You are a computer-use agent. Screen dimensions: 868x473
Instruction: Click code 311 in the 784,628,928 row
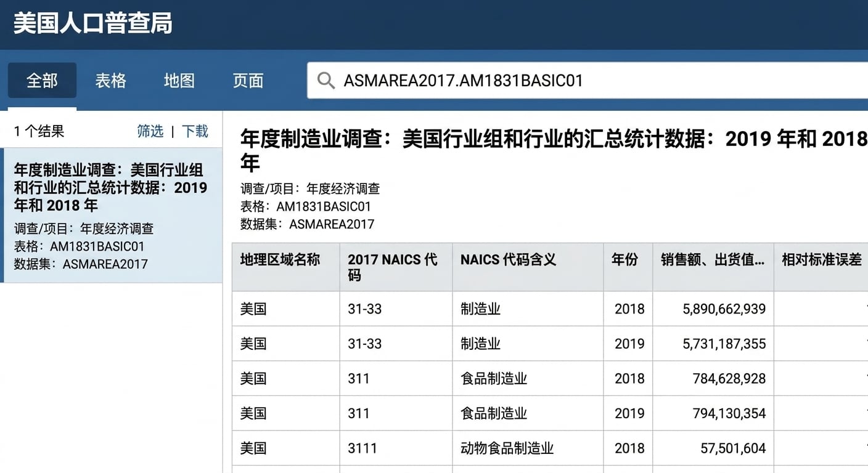click(x=359, y=378)
